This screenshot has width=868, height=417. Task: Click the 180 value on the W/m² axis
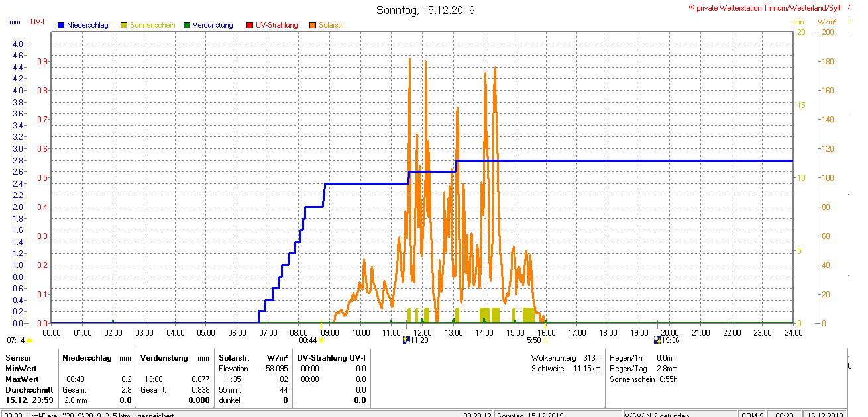(x=828, y=61)
